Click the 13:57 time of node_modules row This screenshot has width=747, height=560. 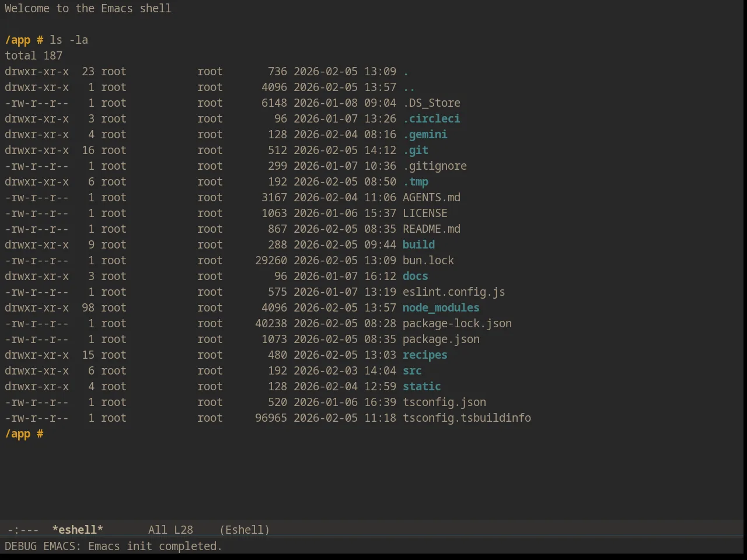click(x=380, y=307)
